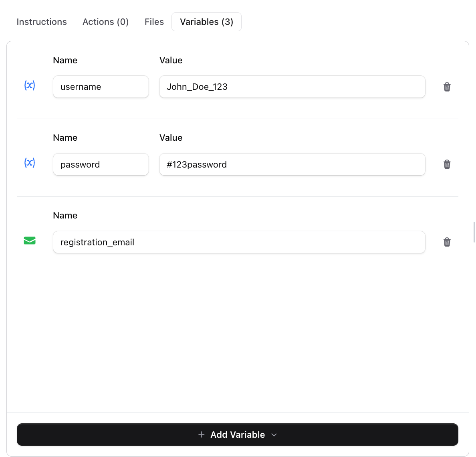Delete the username variable with trash icon
This screenshot has height=457, width=476.
(447, 87)
